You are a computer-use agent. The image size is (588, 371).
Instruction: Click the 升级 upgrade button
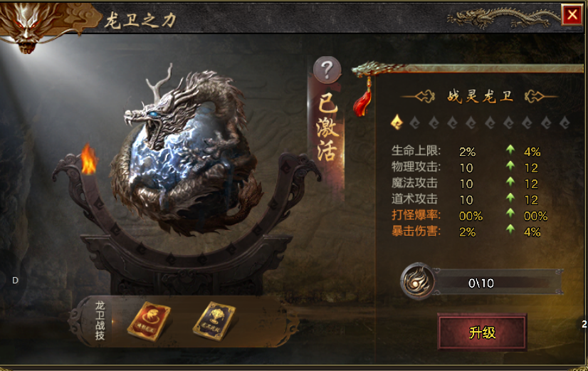(x=482, y=332)
